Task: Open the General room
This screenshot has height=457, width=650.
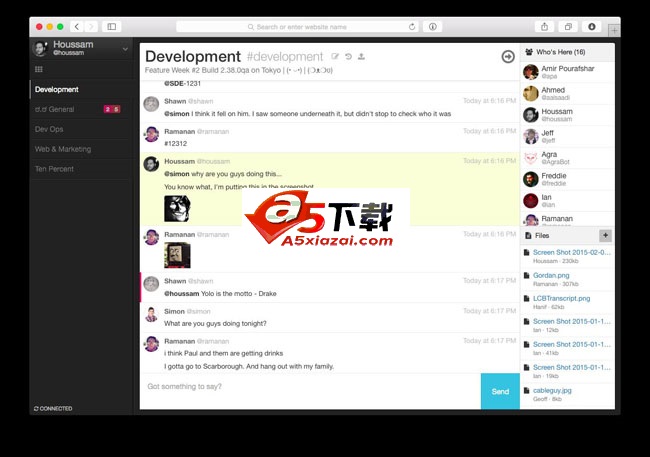Action: [x=81, y=109]
